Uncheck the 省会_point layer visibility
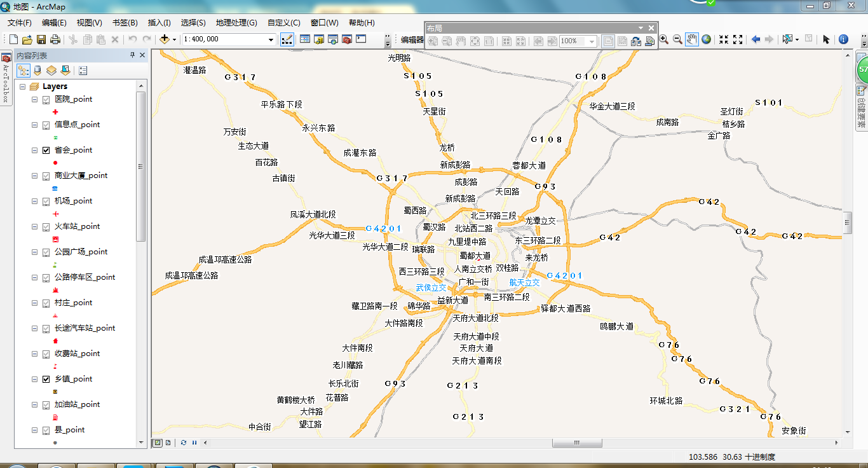Image resolution: width=868 pixels, height=468 pixels. coord(46,150)
